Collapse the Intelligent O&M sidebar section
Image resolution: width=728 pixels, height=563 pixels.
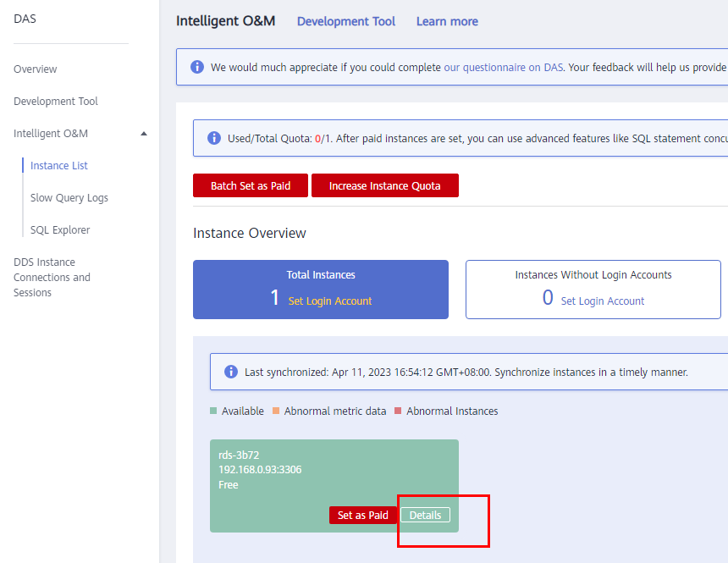coord(144,134)
